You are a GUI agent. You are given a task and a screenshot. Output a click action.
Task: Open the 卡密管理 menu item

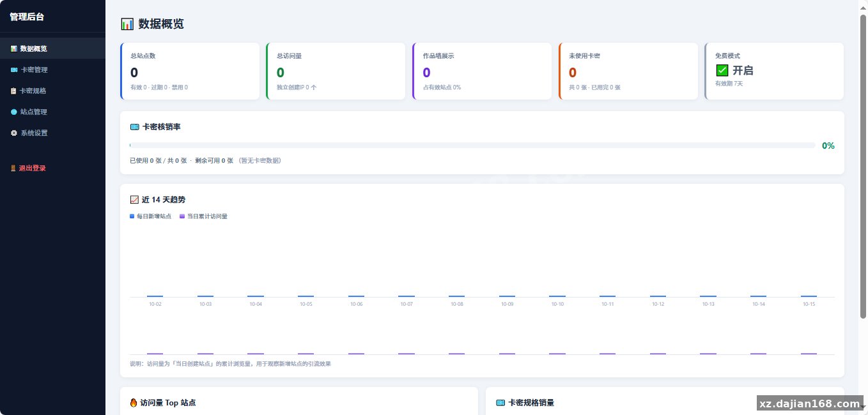click(x=52, y=70)
